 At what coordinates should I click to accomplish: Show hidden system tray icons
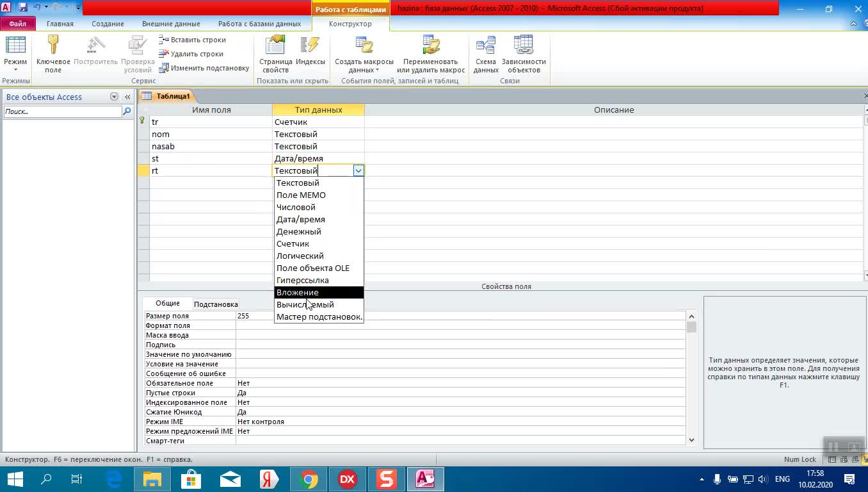pyautogui.click(x=702, y=479)
